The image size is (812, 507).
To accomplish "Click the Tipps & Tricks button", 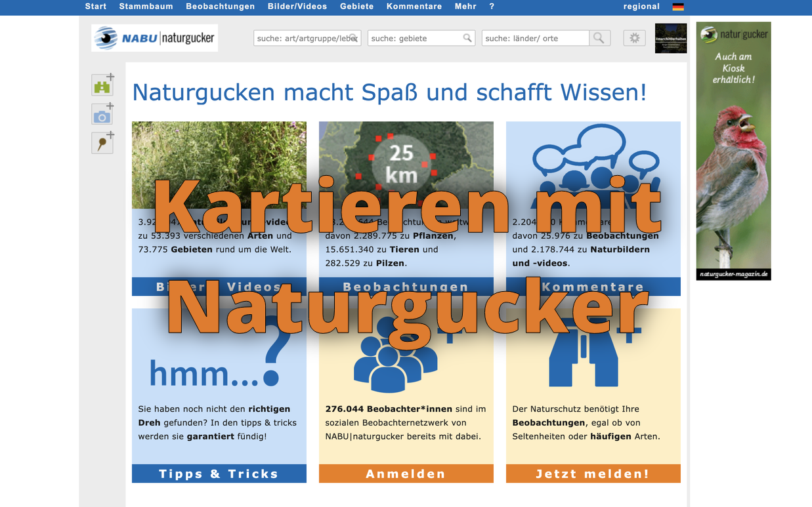I will 219,474.
